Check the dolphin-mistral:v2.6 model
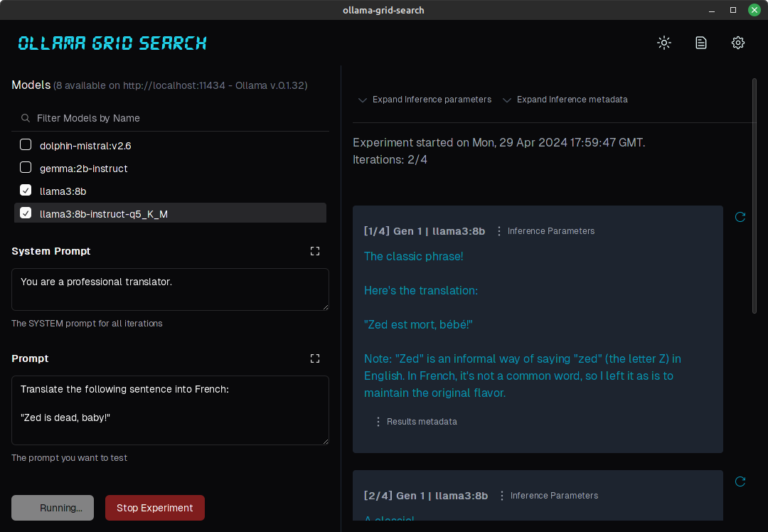Viewport: 768px width, 532px height. tap(26, 144)
